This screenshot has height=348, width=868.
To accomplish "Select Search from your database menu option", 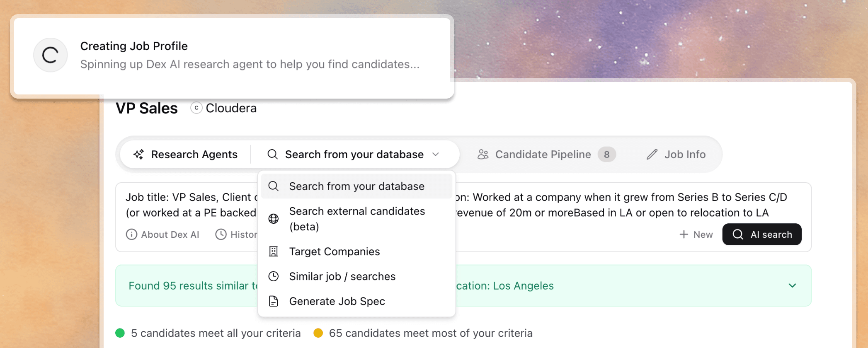I will tap(356, 186).
